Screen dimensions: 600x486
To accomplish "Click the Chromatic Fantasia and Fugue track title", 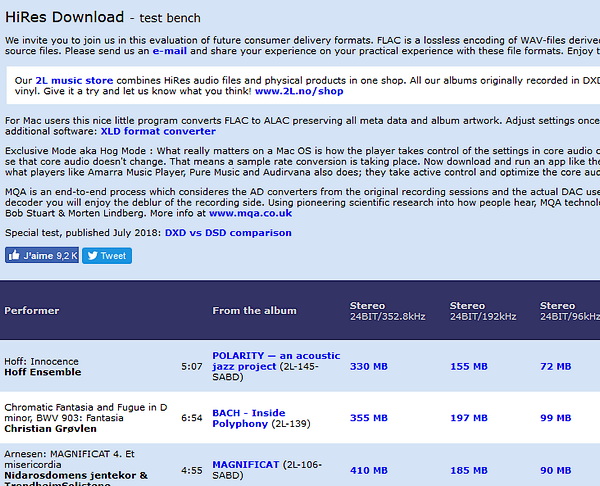I will pos(86,413).
